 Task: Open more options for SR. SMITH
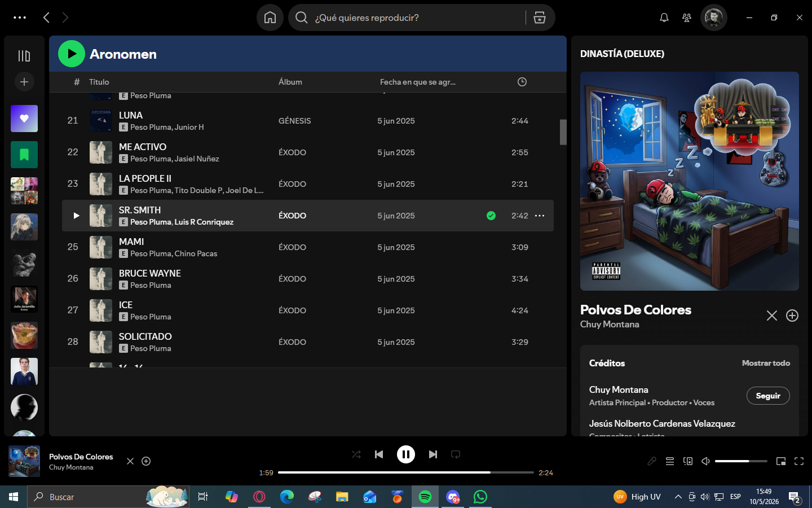540,216
